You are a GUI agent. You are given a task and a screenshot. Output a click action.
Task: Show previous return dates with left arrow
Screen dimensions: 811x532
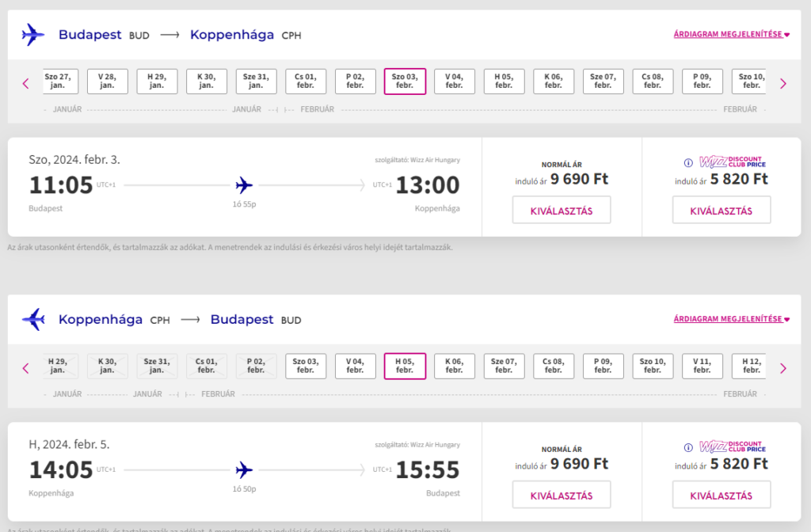tap(25, 367)
